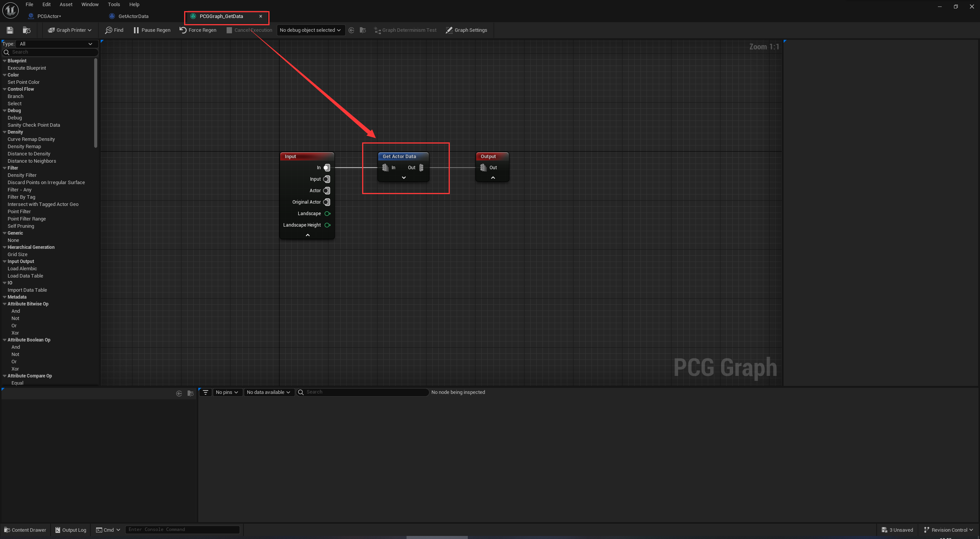980x539 pixels.
Task: Click the Force Regen button
Action: click(x=198, y=30)
